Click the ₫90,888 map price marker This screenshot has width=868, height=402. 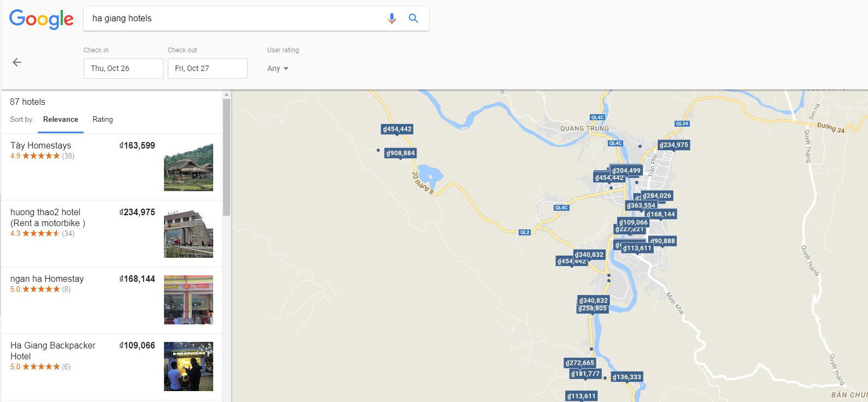click(662, 241)
